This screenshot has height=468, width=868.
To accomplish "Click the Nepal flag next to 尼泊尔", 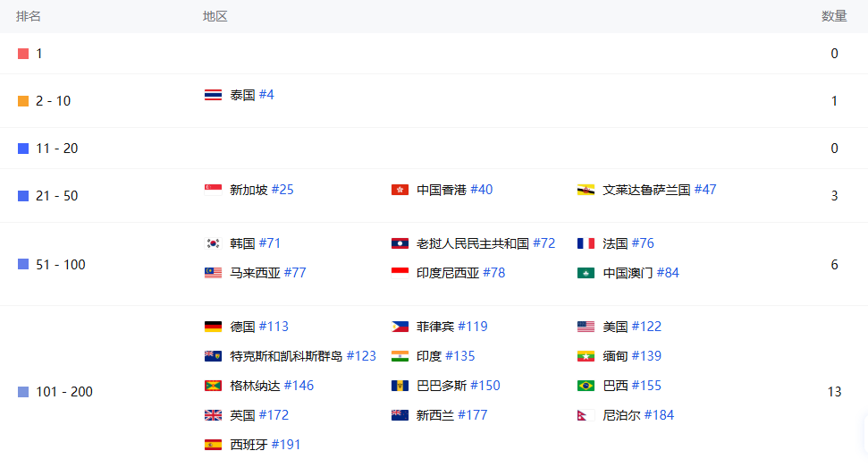I will point(586,415).
